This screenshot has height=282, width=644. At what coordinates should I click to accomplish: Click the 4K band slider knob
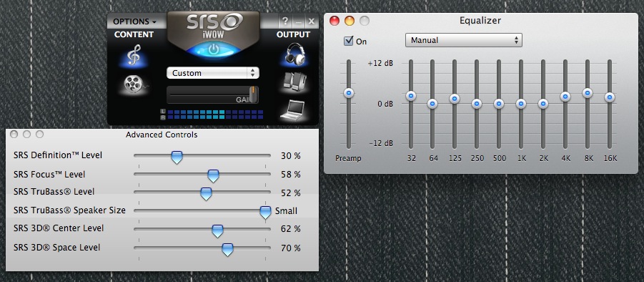[x=565, y=97]
